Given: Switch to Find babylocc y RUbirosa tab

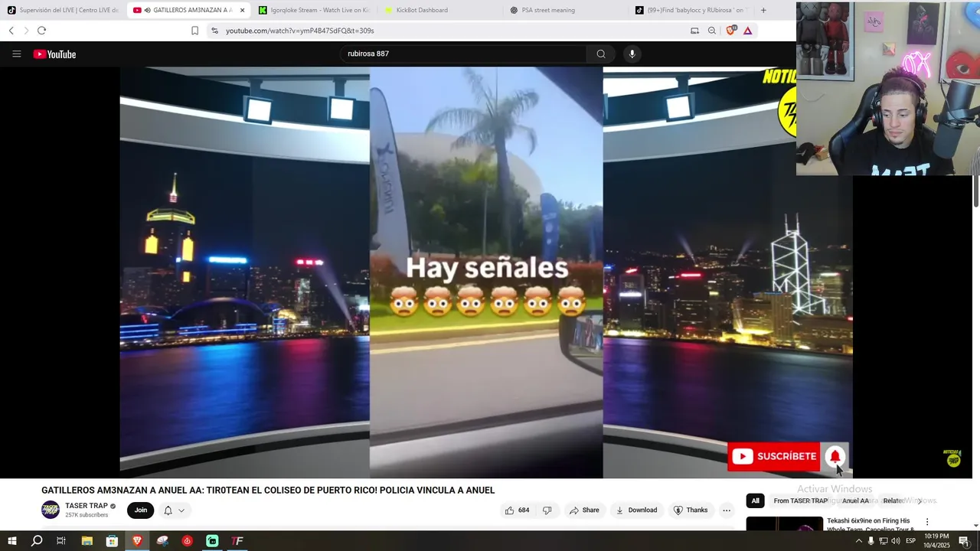Looking at the screenshot, I should point(691,10).
